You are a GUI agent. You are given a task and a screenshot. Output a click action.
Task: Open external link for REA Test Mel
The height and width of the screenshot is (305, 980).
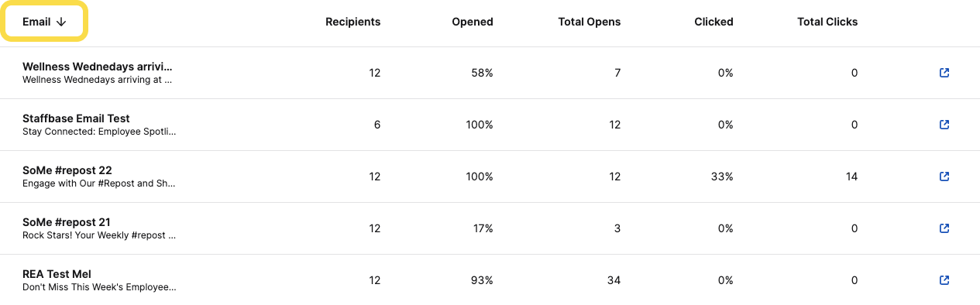click(944, 280)
